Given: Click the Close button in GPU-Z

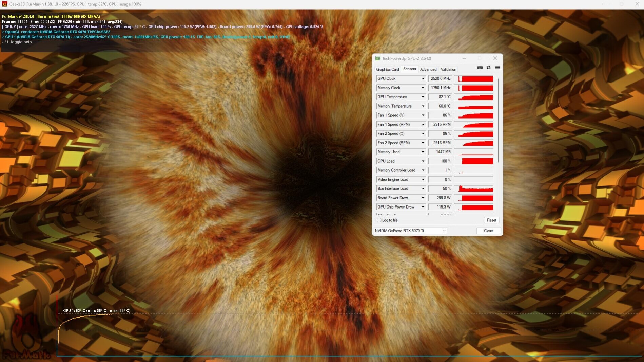Looking at the screenshot, I should click(x=488, y=231).
